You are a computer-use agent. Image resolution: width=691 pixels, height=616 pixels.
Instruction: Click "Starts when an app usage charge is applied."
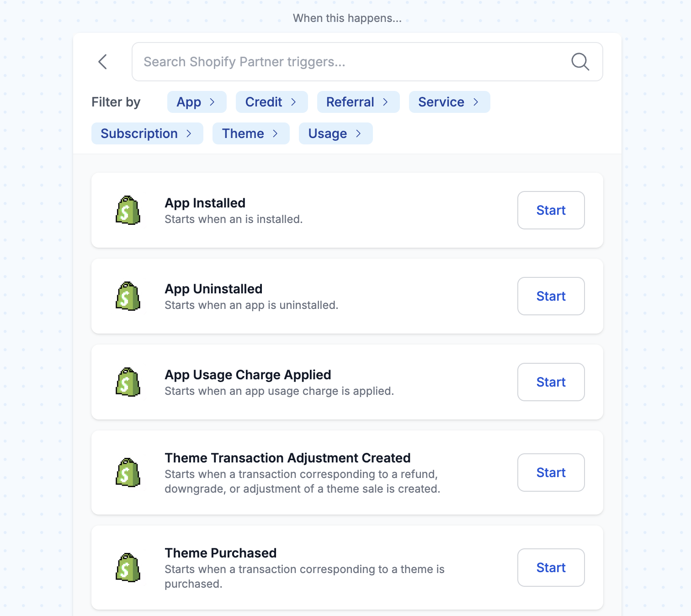click(x=279, y=391)
